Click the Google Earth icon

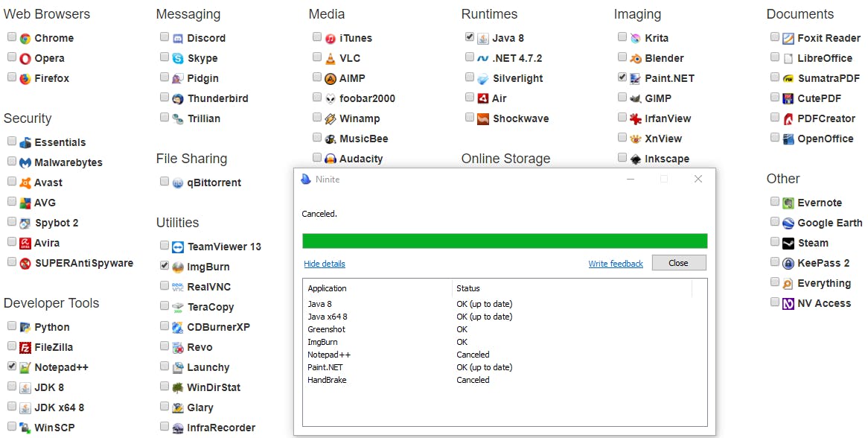point(788,223)
